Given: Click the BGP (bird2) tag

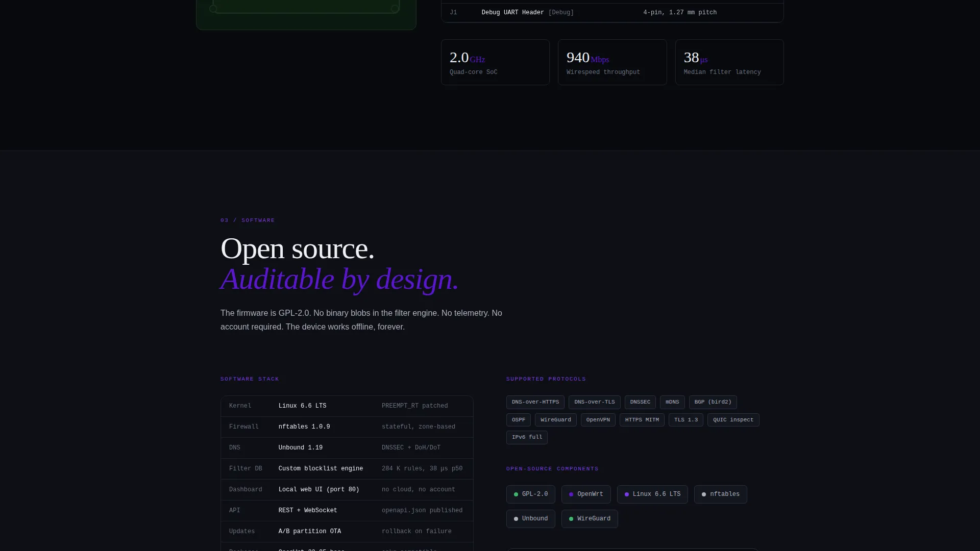Looking at the screenshot, I should (x=713, y=402).
